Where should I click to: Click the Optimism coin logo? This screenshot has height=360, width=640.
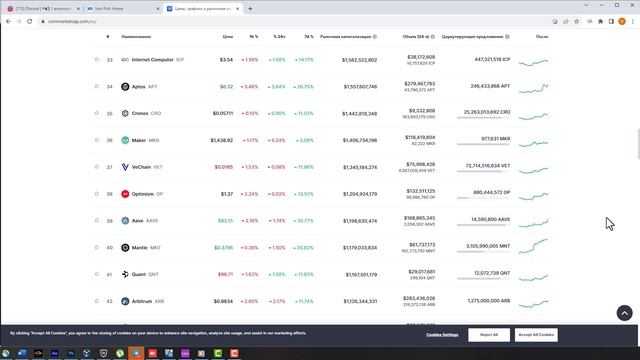125,194
